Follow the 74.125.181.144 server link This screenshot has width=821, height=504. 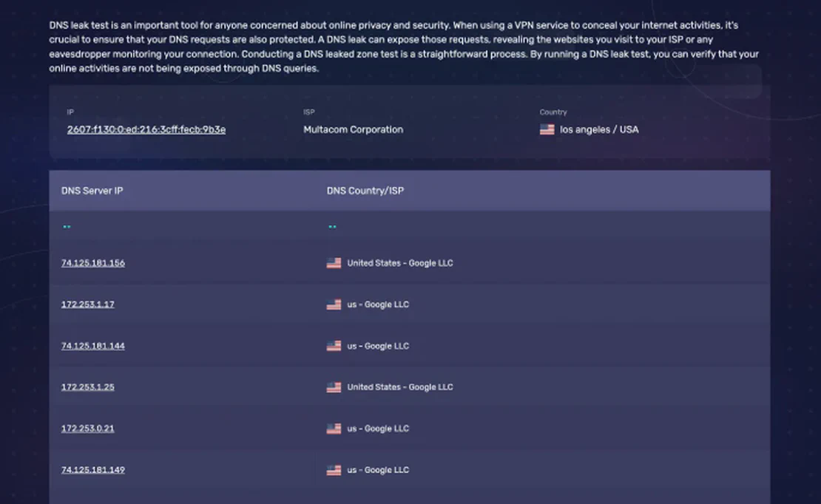92,346
